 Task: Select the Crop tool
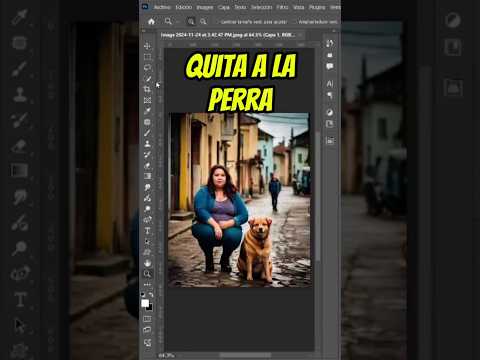tap(147, 89)
